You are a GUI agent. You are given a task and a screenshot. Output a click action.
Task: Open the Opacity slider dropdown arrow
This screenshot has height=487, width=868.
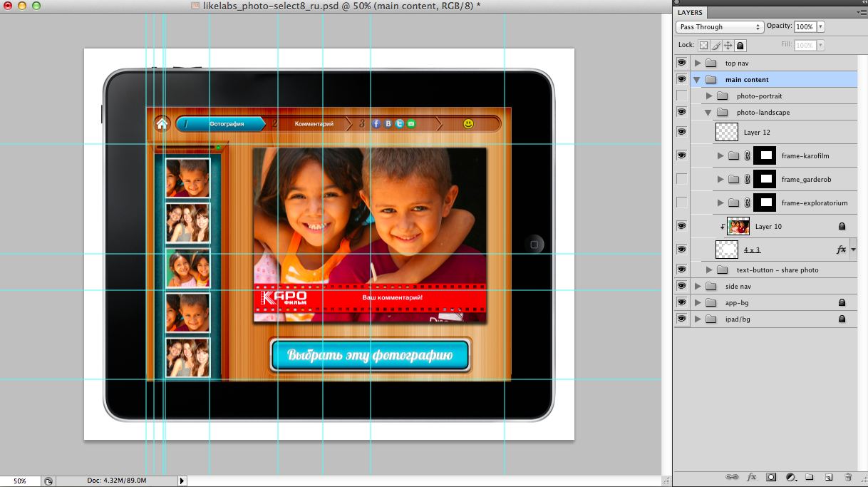pos(821,26)
